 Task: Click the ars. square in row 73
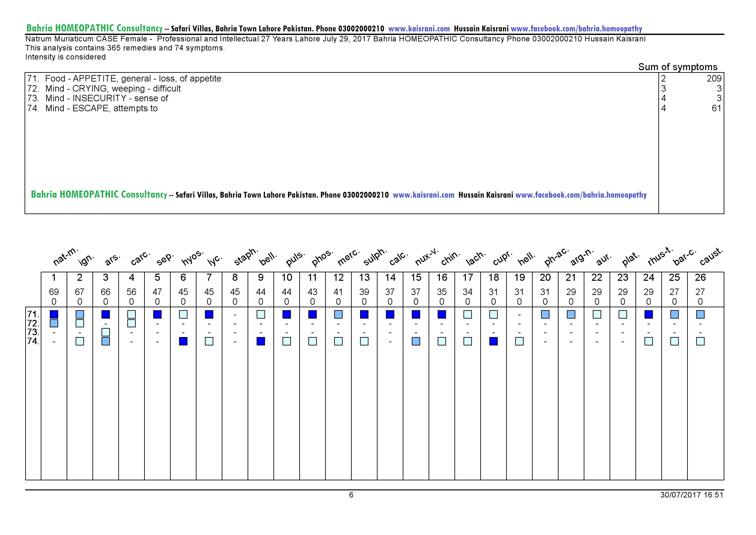point(106,332)
